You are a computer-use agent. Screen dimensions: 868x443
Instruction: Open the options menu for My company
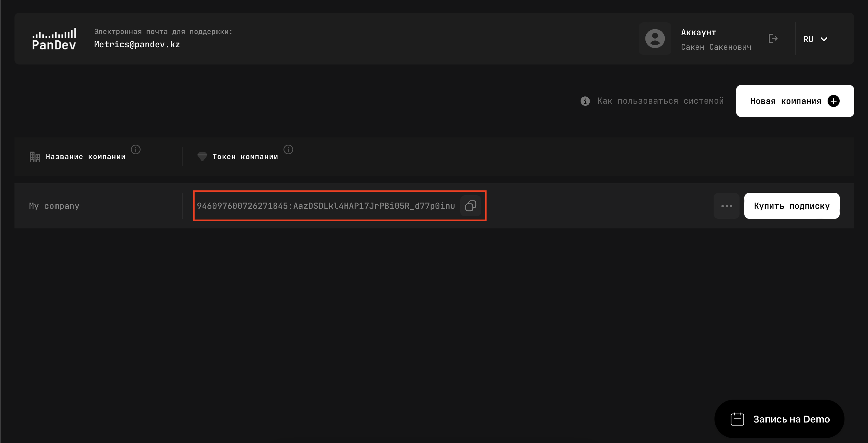click(726, 206)
